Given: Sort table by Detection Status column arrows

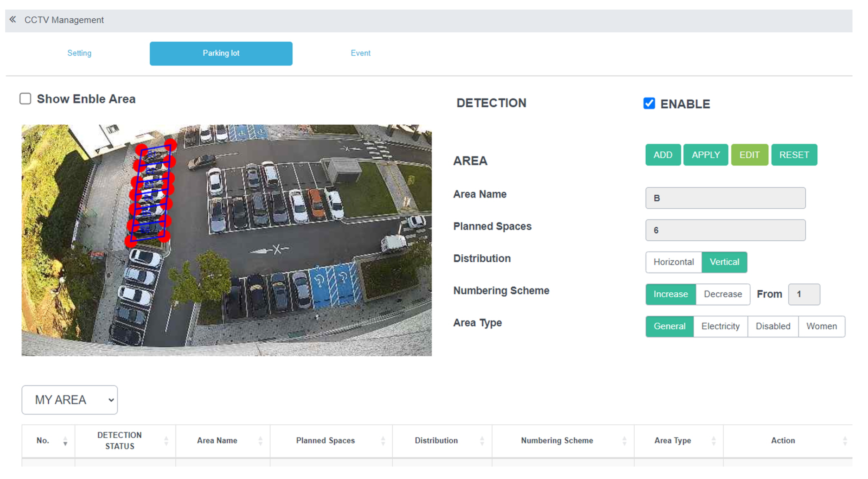Looking at the screenshot, I should tap(166, 441).
